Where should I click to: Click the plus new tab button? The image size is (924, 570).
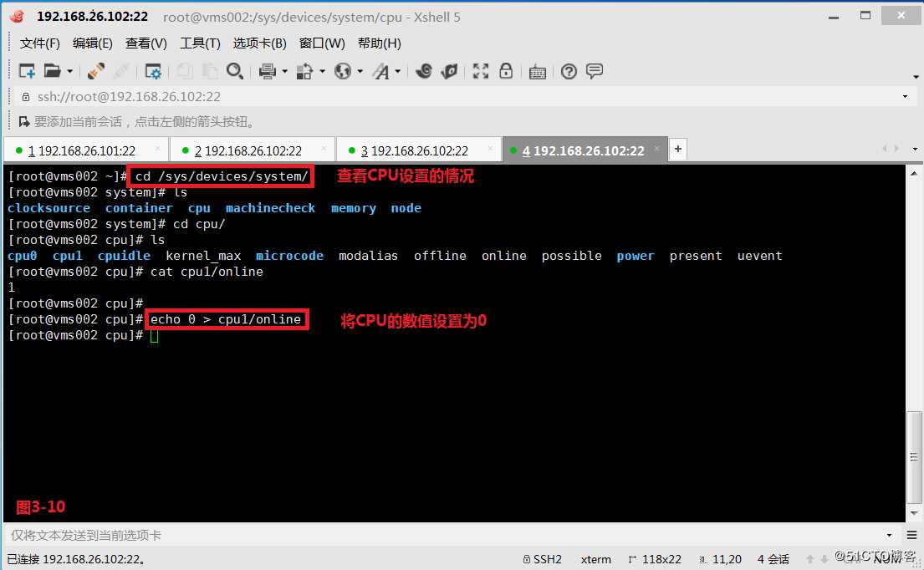tap(678, 149)
